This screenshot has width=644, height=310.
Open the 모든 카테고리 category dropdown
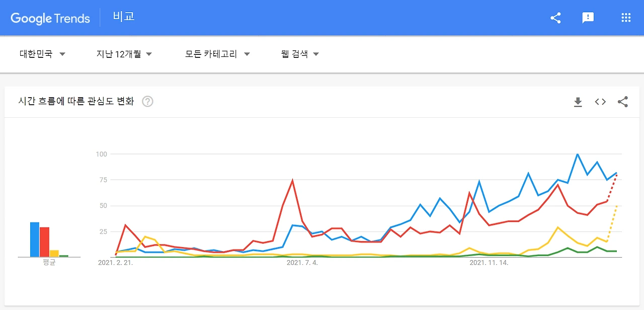tap(217, 54)
